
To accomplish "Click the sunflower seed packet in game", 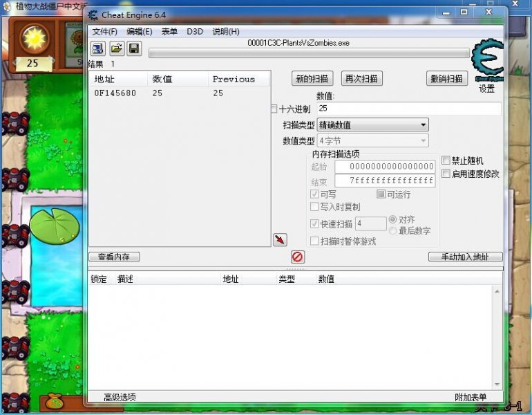I will point(74,44).
